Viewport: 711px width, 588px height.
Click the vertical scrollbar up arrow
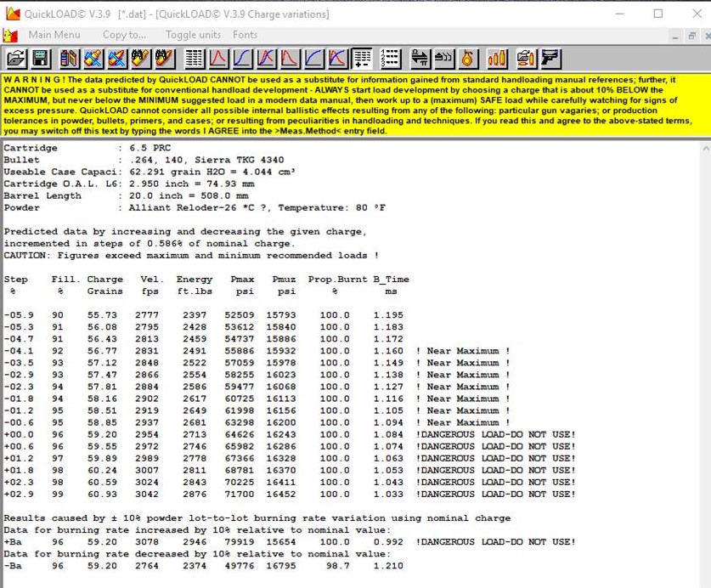click(x=706, y=149)
